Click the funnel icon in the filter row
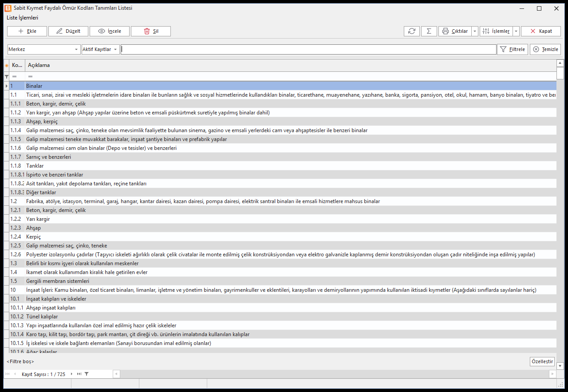This screenshot has width=568, height=392. click(6, 77)
